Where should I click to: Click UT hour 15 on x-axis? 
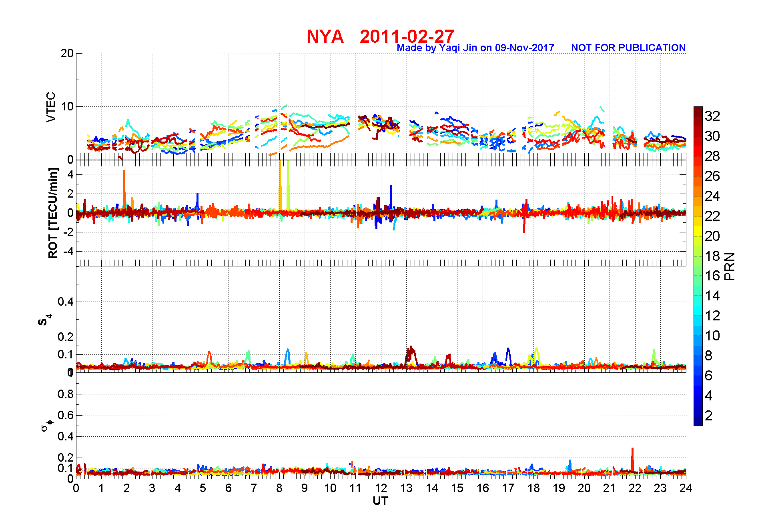(x=457, y=488)
